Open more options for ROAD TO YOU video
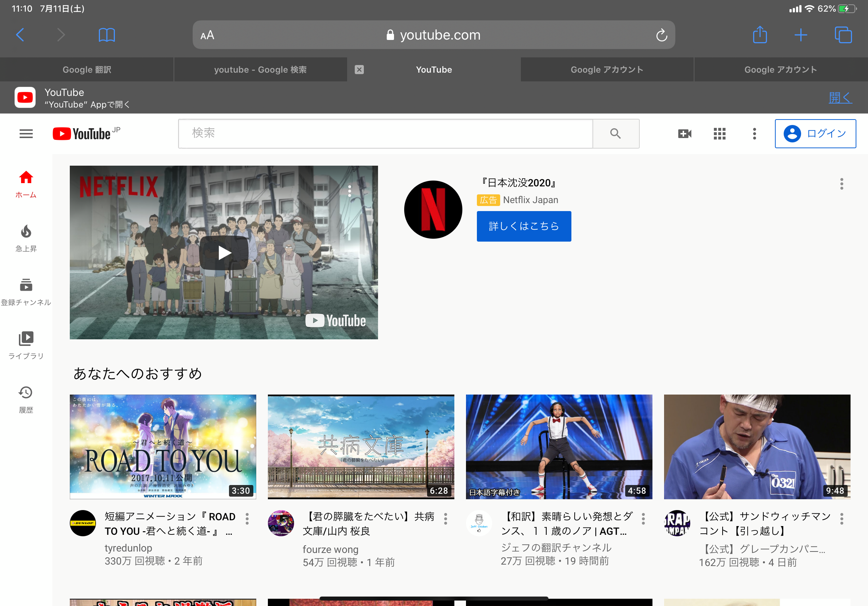The width and height of the screenshot is (868, 606). point(247,518)
